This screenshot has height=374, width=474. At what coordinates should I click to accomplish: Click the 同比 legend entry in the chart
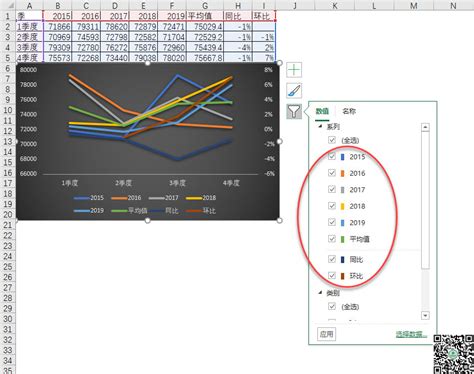(164, 211)
